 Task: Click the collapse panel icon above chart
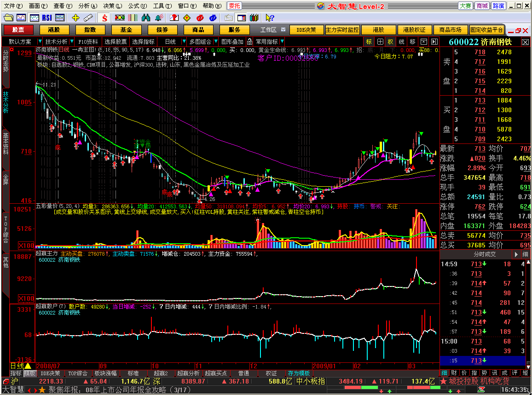[x=423, y=42]
